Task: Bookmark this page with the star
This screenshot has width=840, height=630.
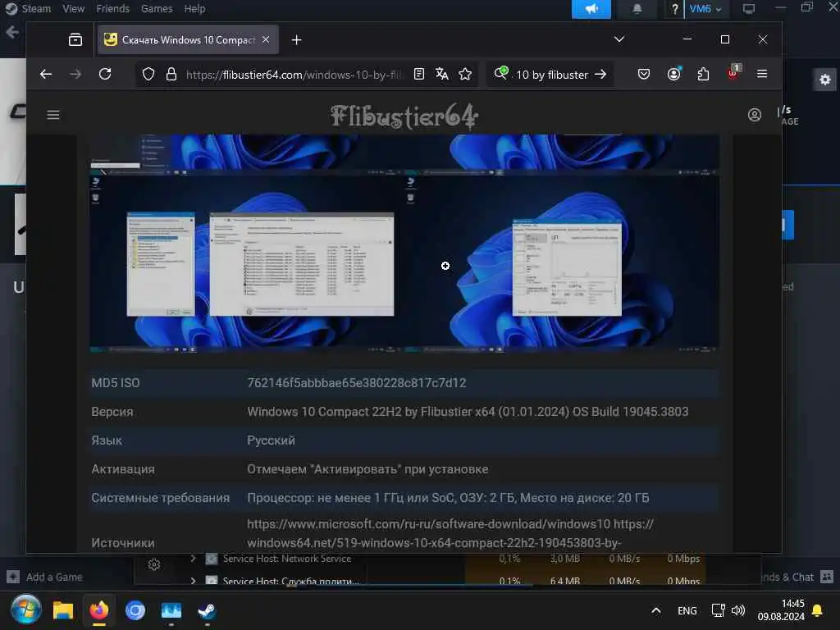Action: click(465, 74)
